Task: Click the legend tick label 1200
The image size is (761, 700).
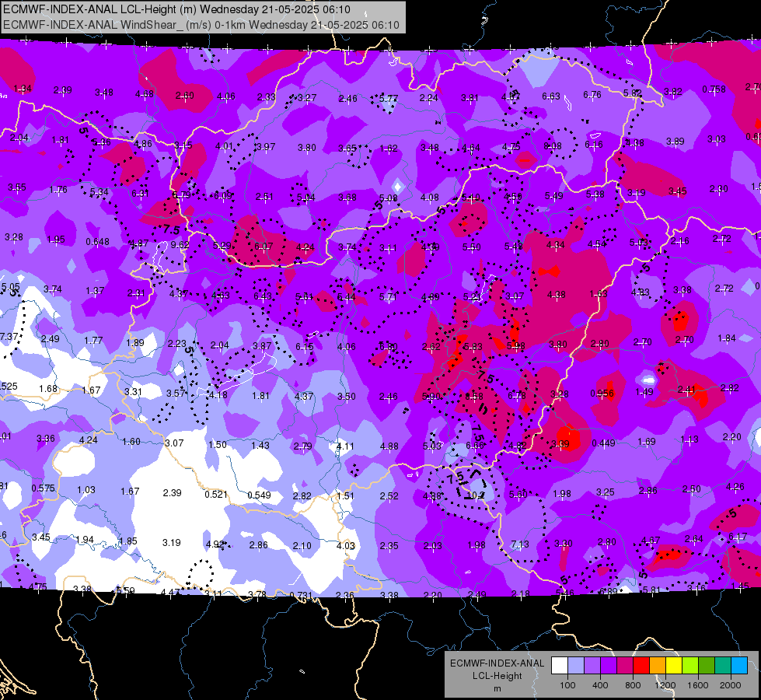Action: [665, 685]
